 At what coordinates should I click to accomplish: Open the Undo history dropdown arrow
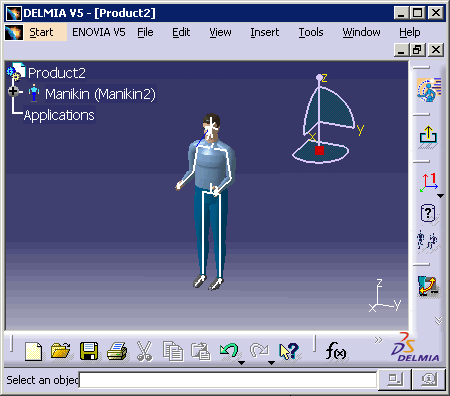(x=242, y=363)
